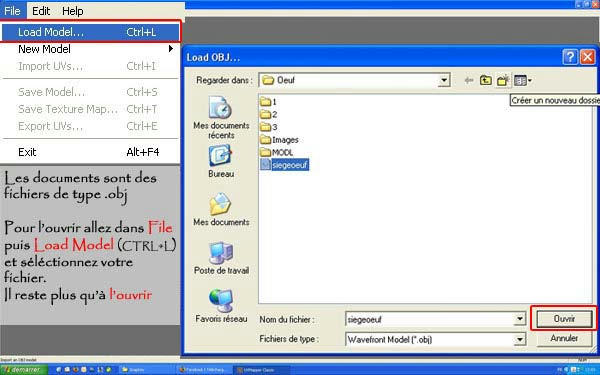Open the Edit menu
Image resolution: width=600 pixels, height=375 pixels.
(41, 11)
